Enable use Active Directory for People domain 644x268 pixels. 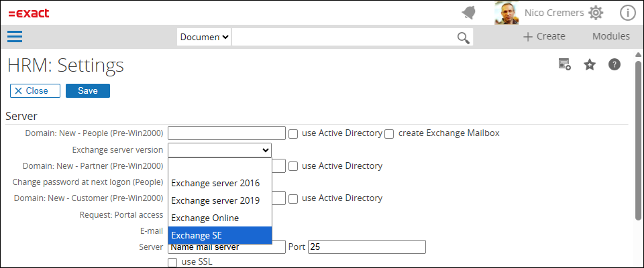coord(294,133)
